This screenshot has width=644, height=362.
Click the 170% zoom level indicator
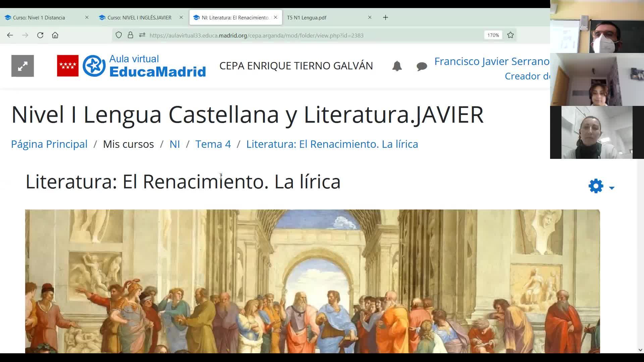pos(493,35)
